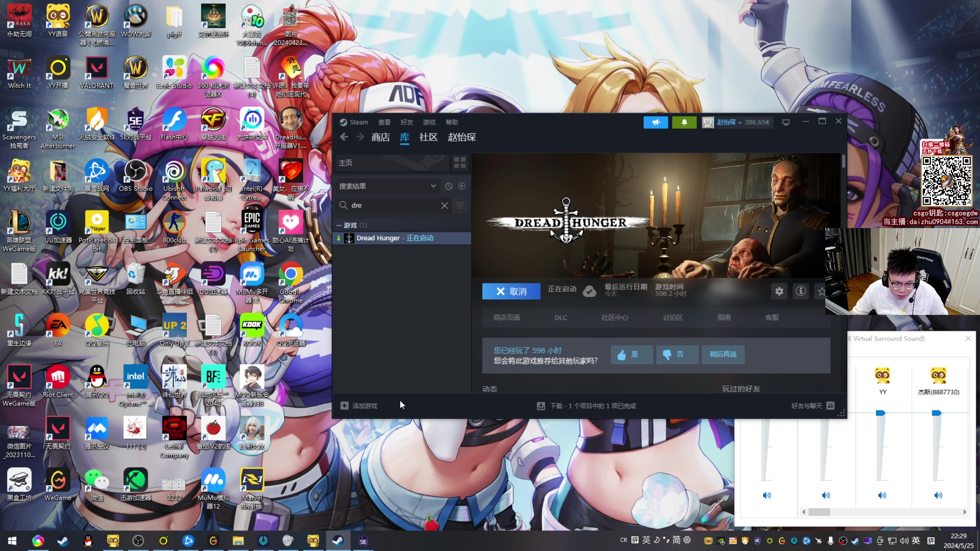Open 好友与聊天 friends chat
Screen dimensions: 980x551
[x=812, y=406]
